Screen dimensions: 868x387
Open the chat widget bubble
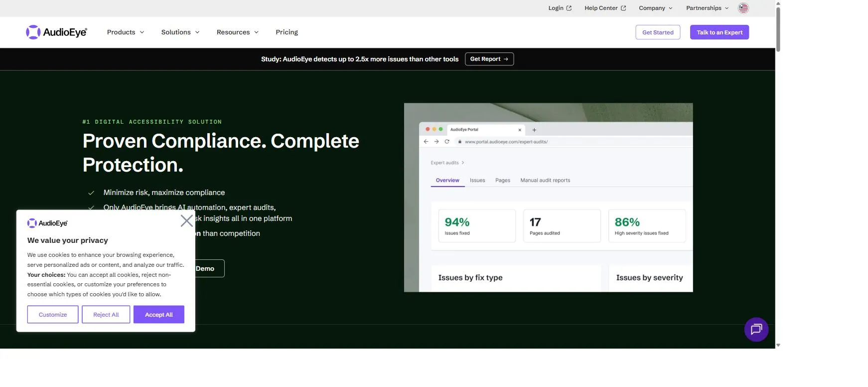click(x=756, y=329)
